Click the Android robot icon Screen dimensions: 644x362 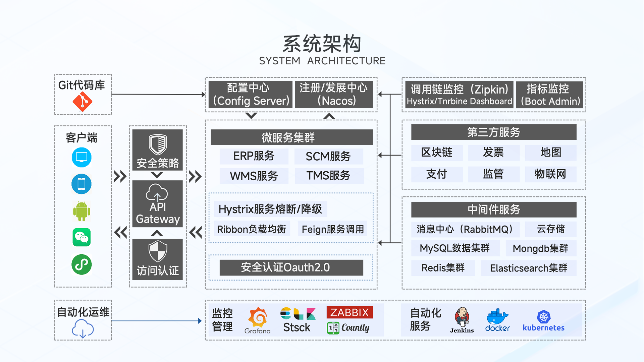pos(82,211)
